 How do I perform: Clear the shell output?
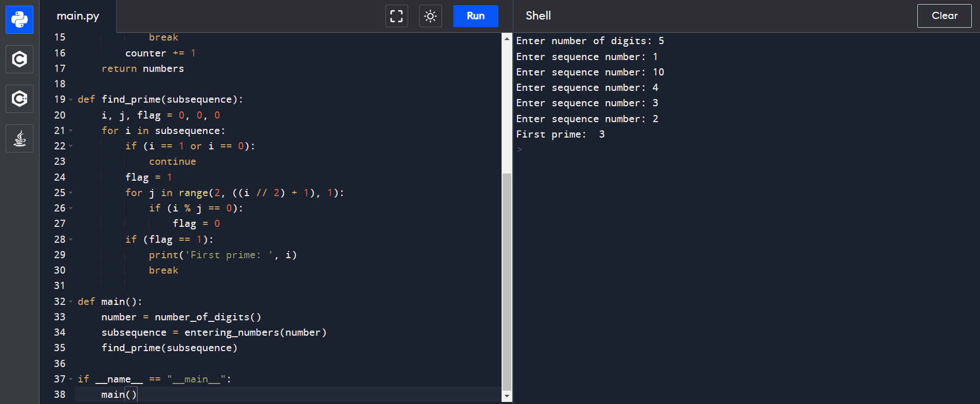pyautogui.click(x=944, y=16)
